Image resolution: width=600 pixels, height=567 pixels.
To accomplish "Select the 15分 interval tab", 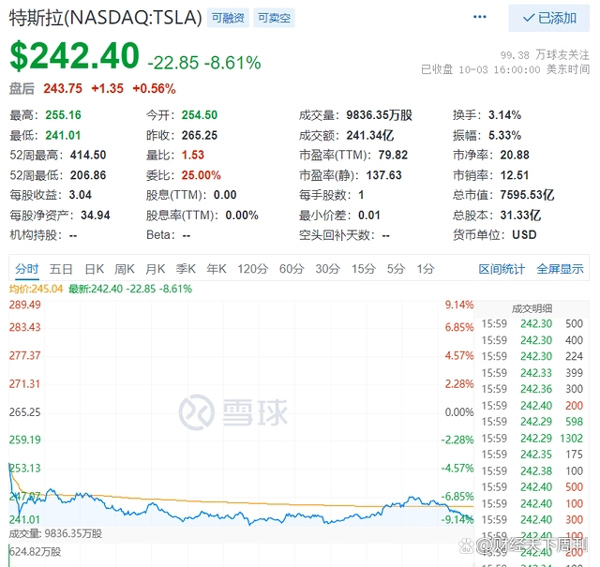I will [364, 269].
